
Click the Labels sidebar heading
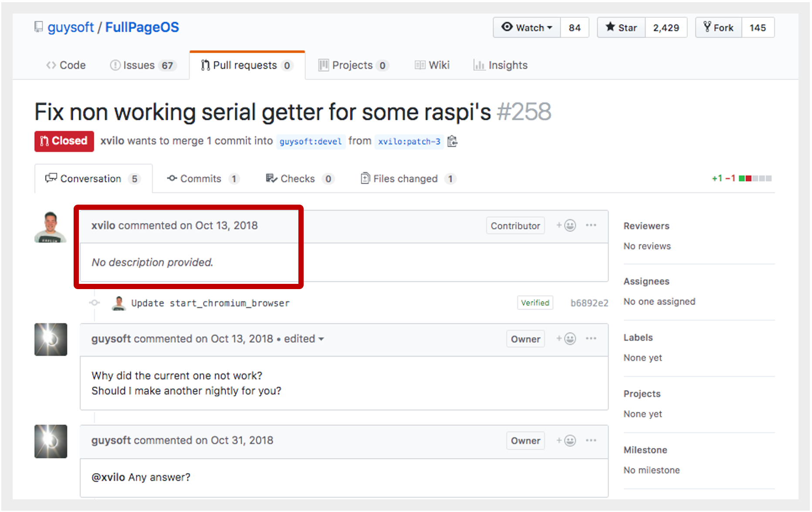coord(638,337)
